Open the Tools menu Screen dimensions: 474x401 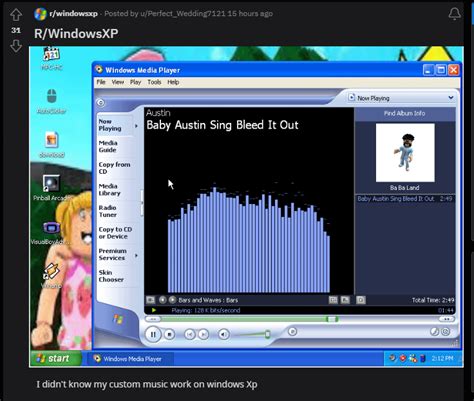(x=154, y=82)
